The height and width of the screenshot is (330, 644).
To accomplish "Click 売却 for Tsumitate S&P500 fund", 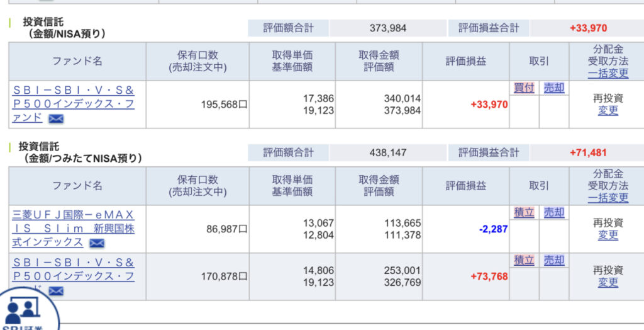I will [x=554, y=261].
